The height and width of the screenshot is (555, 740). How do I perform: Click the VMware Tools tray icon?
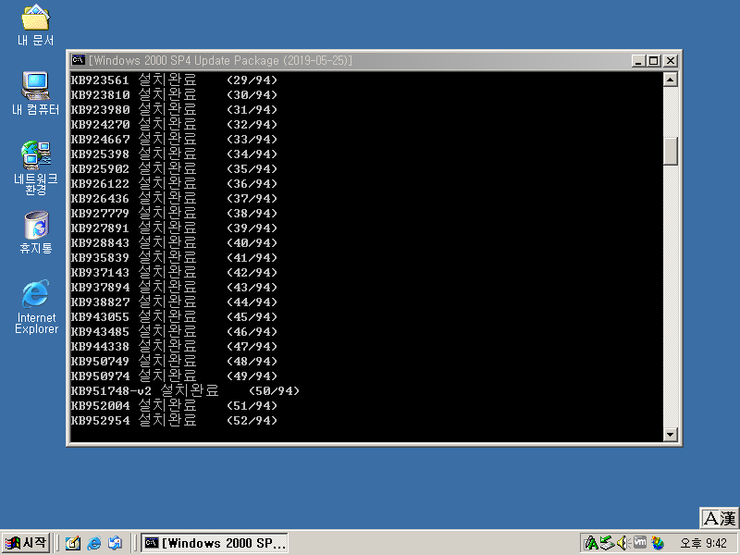click(639, 542)
